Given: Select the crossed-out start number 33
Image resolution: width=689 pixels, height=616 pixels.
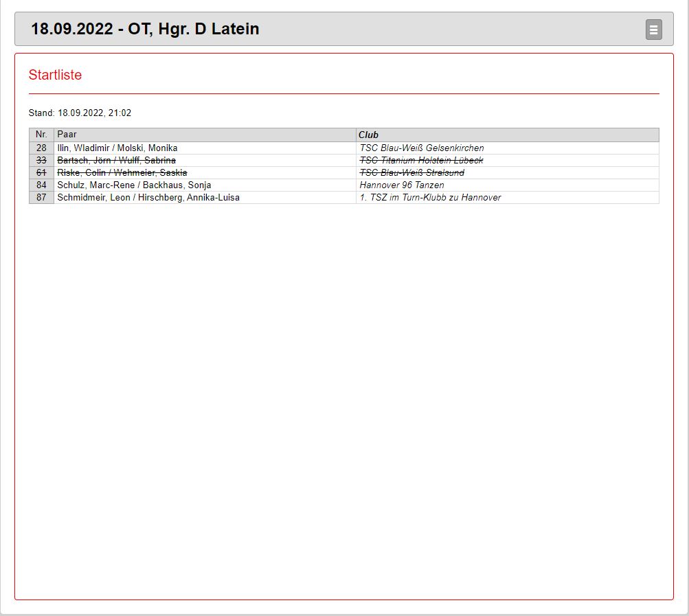Looking at the screenshot, I should tap(41, 160).
